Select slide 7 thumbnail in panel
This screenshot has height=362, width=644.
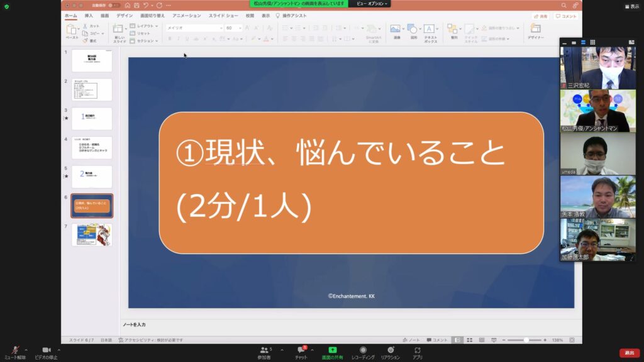click(x=92, y=234)
